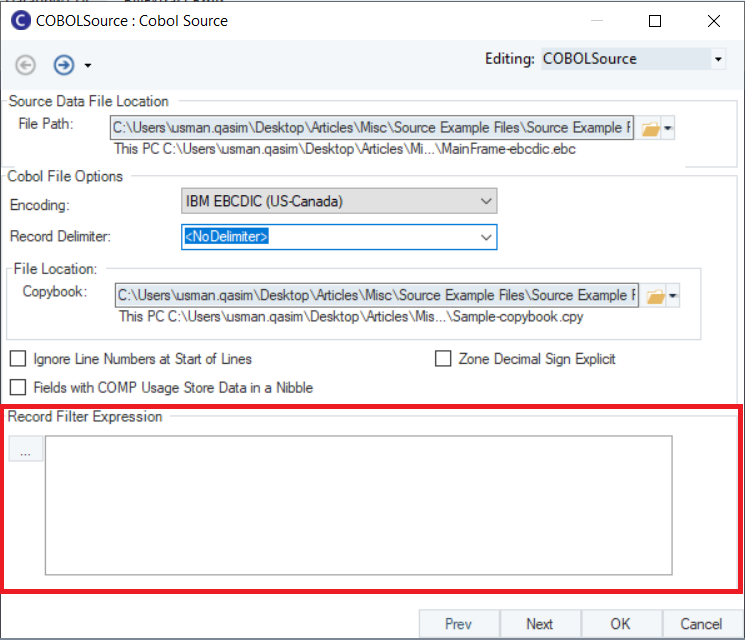
Task: Browse for source file using folder icon
Action: 650,128
